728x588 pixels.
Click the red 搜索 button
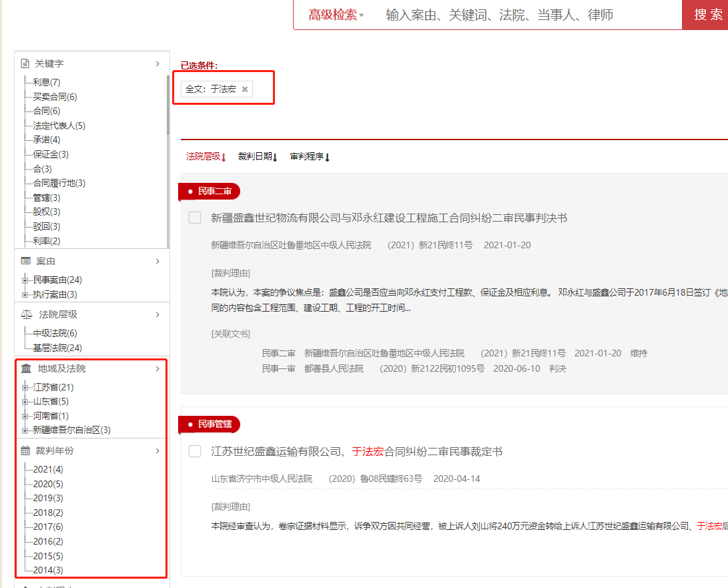[706, 15]
